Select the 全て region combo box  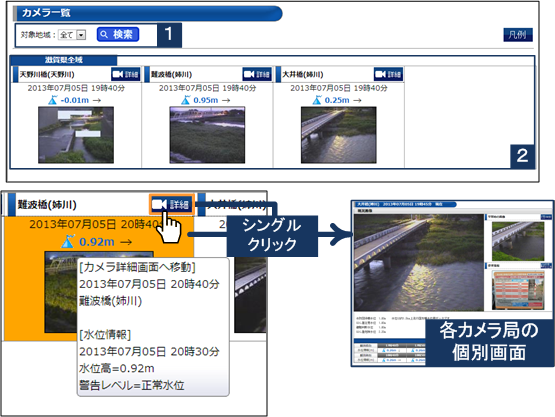[72, 35]
